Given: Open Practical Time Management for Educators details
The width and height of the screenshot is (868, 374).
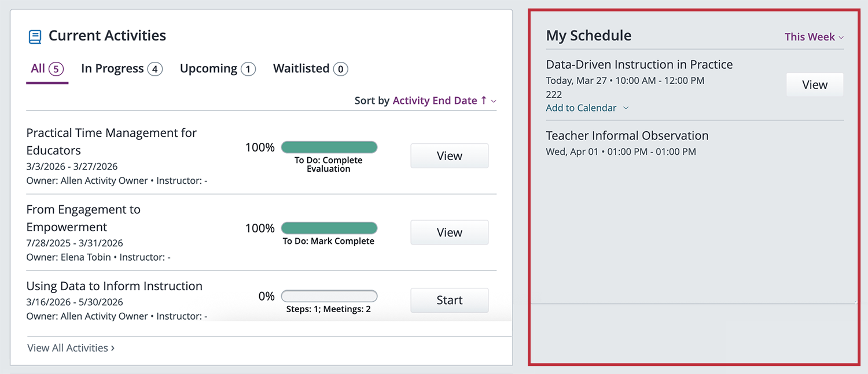Looking at the screenshot, I should click(x=111, y=141).
